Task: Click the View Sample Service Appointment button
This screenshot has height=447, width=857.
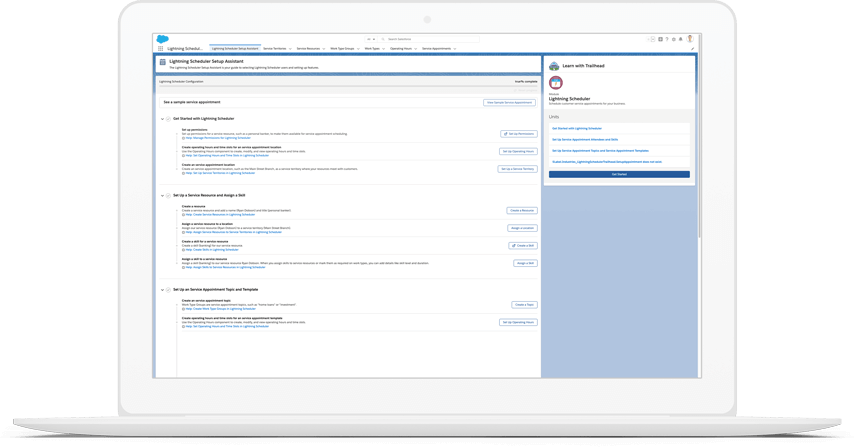Action: [x=509, y=102]
